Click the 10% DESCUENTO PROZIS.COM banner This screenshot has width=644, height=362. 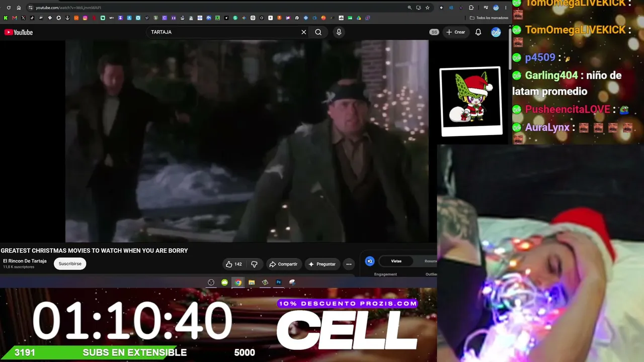(348, 304)
